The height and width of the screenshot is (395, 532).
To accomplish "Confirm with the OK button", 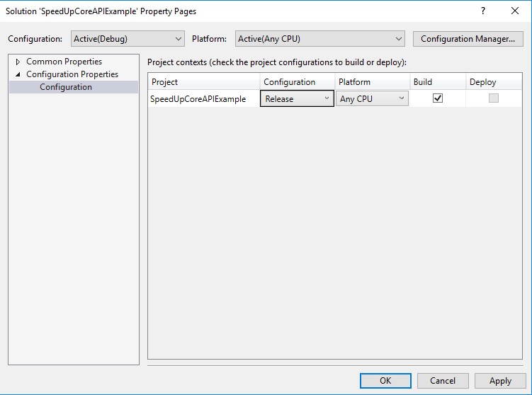I will coord(385,381).
